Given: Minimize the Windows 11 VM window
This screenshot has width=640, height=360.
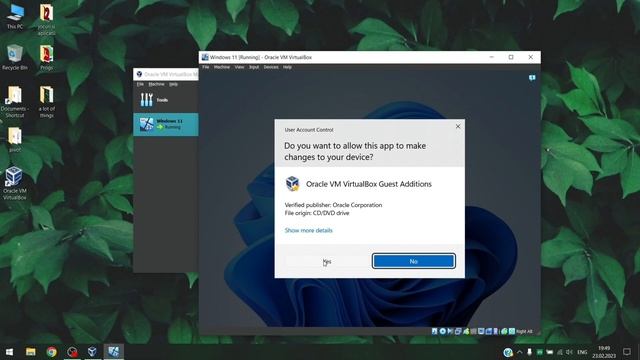Looking at the screenshot, I should click(491, 57).
